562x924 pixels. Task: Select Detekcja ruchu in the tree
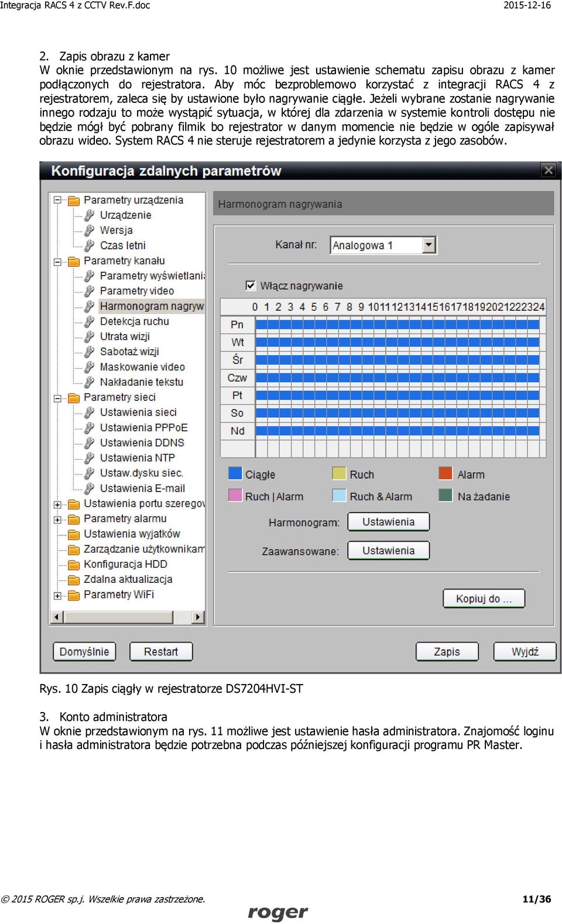point(134,321)
